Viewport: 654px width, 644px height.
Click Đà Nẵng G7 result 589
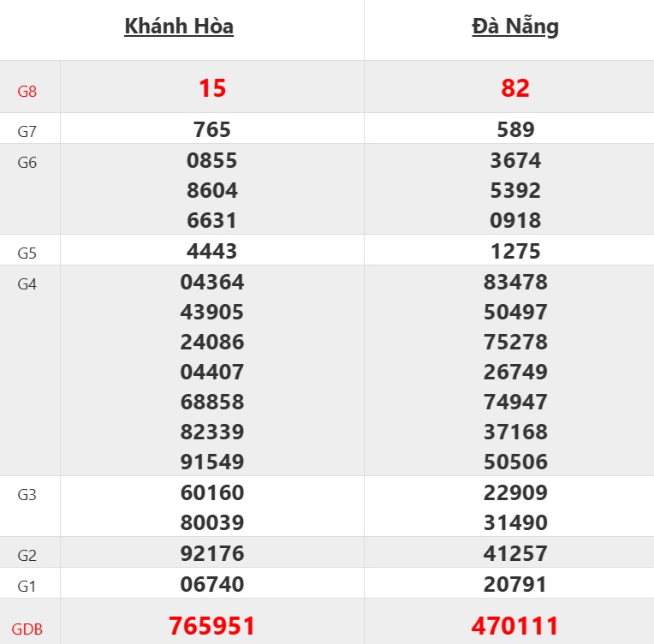(x=515, y=129)
